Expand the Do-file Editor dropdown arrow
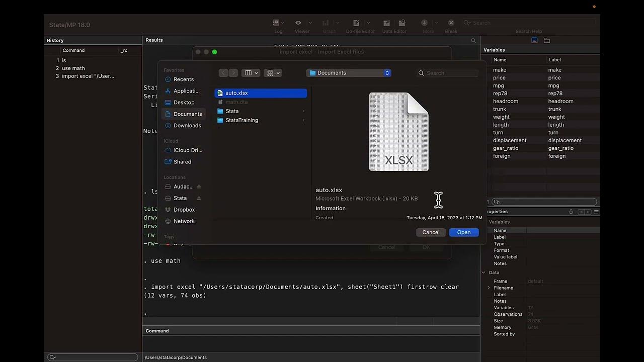Viewport: 644px width, 362px height. pyautogui.click(x=368, y=23)
